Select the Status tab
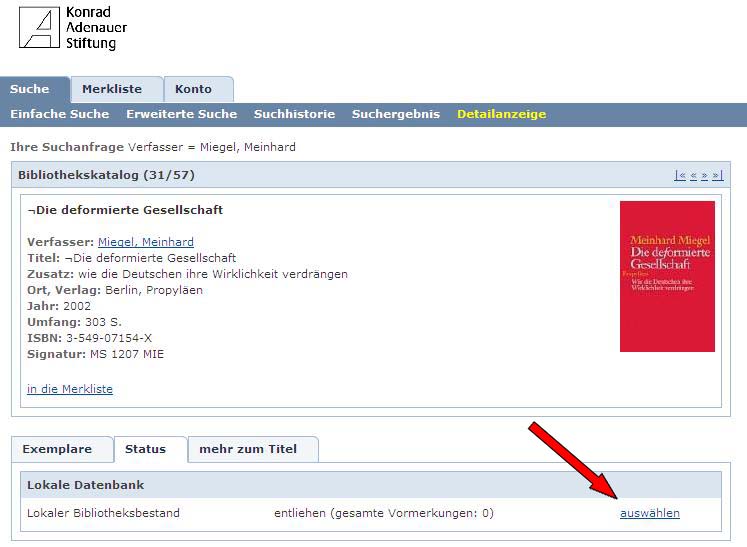This screenshot has width=747, height=547. click(145, 449)
